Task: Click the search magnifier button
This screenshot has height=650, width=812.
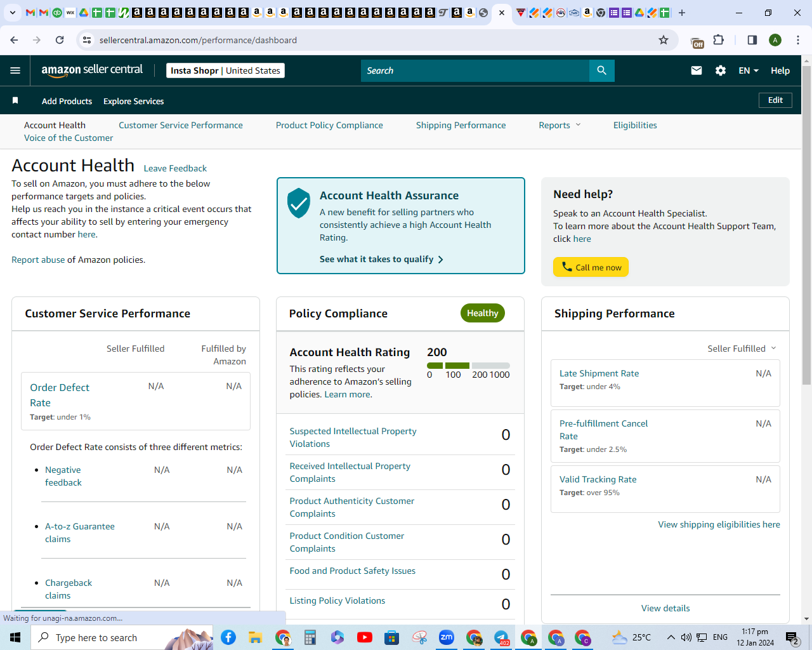Action: (x=602, y=70)
